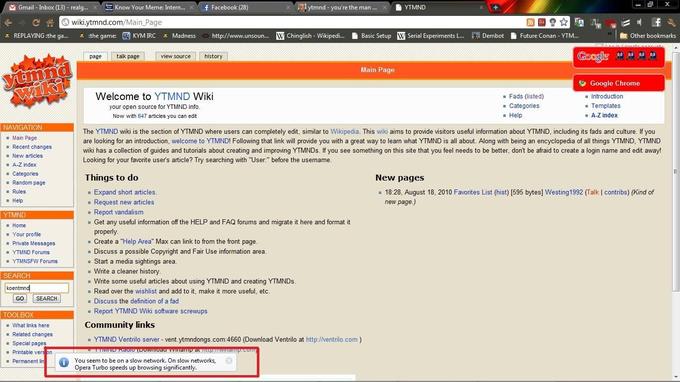Open the Introduction link in header box
Viewport: 680px width, 382px height.
click(x=607, y=96)
